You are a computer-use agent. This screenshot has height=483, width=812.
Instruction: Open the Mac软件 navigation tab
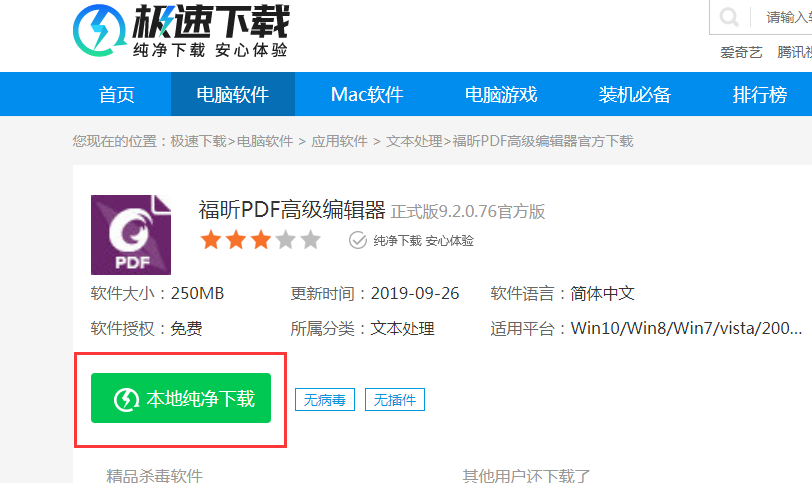point(367,94)
